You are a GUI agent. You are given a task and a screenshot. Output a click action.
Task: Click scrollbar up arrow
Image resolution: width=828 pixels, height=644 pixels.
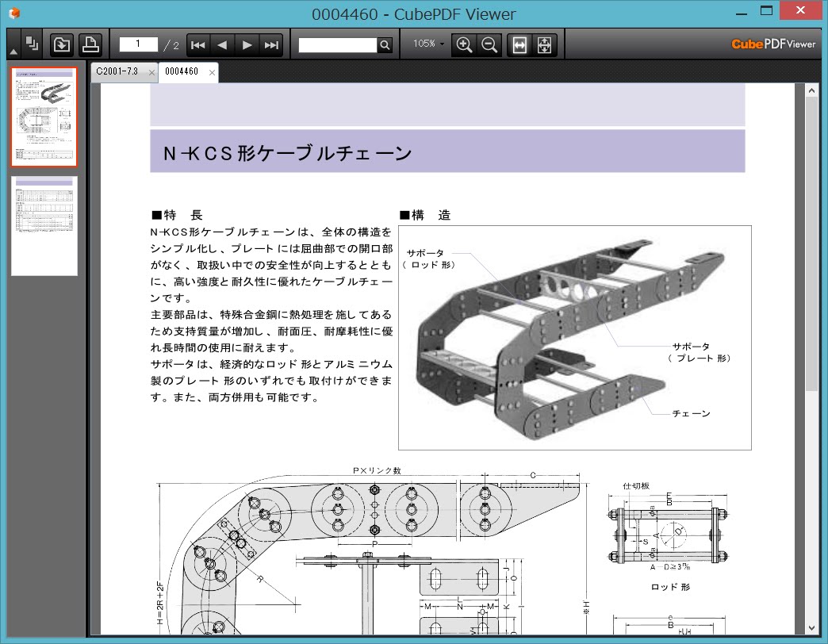coord(811,90)
